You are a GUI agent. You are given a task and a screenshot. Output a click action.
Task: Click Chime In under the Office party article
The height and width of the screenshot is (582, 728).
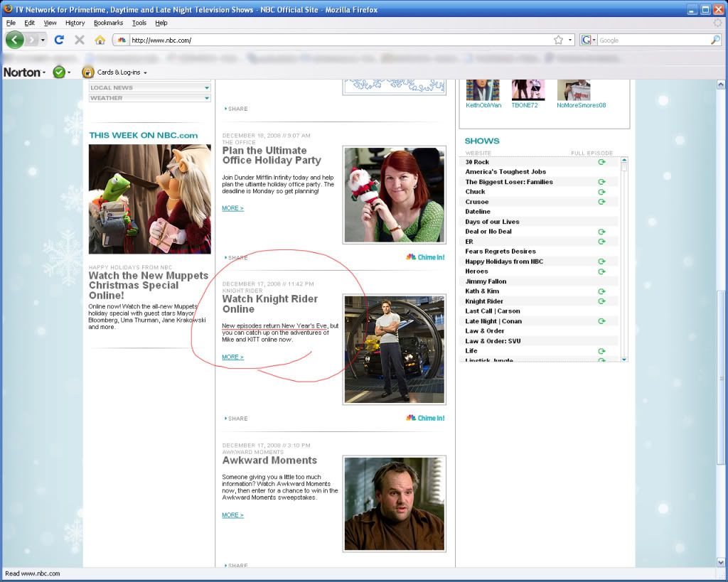point(425,257)
